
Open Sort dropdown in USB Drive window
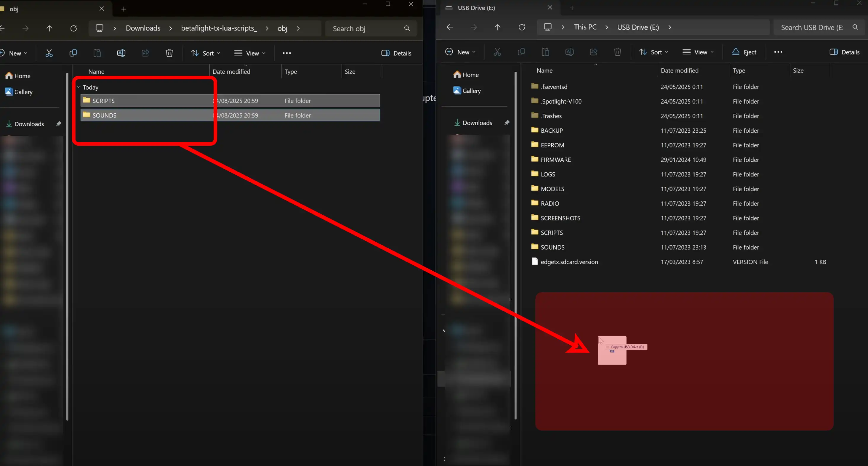click(x=653, y=52)
